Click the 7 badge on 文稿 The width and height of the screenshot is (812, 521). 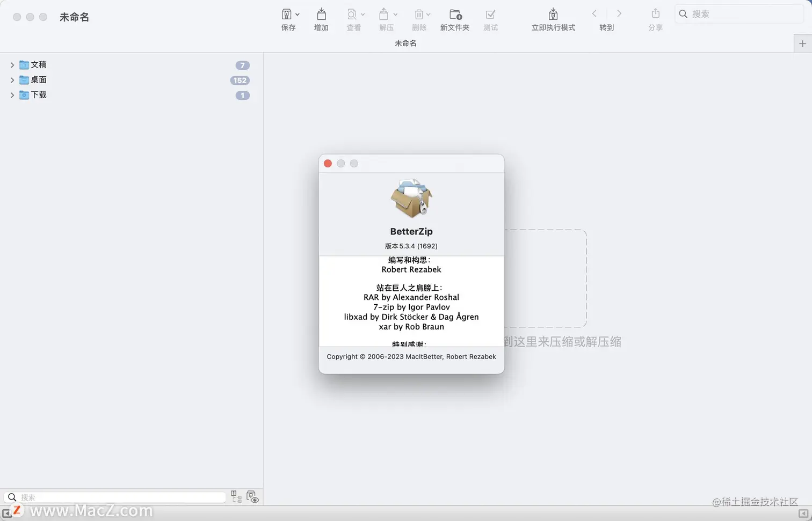[243, 65]
